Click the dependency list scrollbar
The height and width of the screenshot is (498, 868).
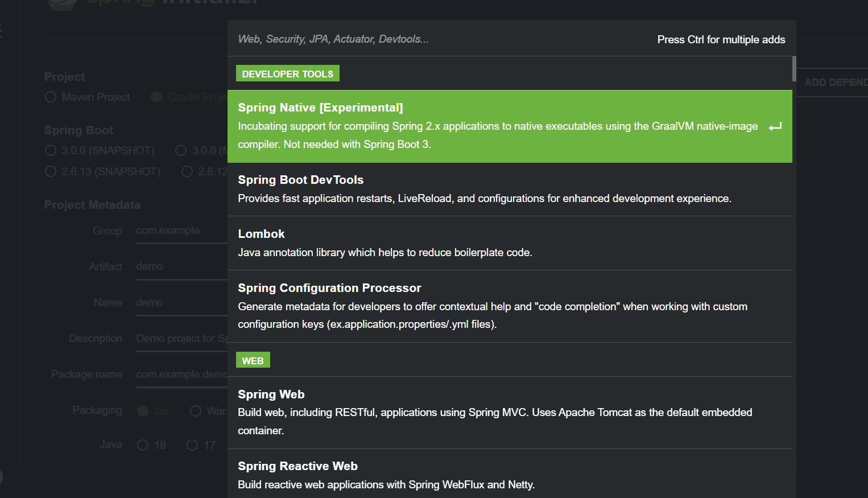794,68
